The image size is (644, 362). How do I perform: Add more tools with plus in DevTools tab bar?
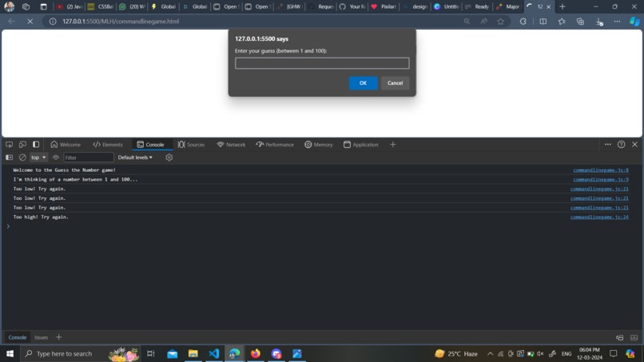[392, 145]
